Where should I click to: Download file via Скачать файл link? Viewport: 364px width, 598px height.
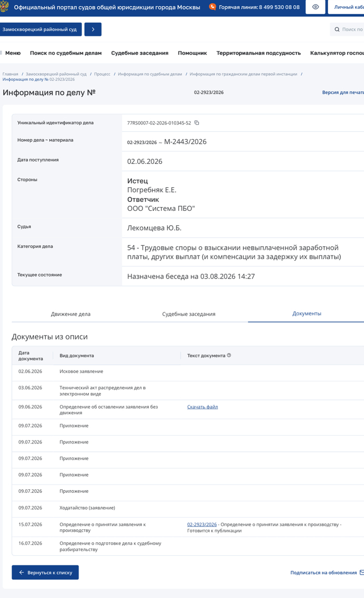(x=202, y=407)
